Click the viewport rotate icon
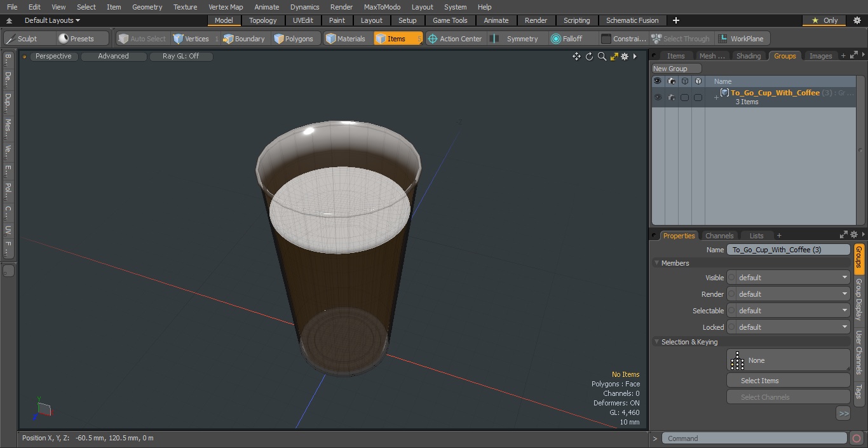This screenshot has height=448, width=868. [589, 57]
